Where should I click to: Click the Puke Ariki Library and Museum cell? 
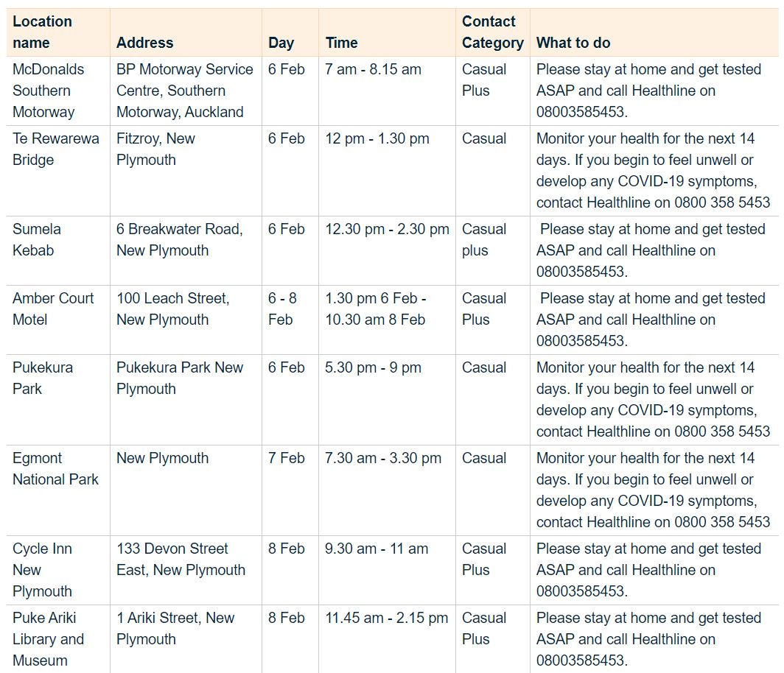[x=49, y=639]
